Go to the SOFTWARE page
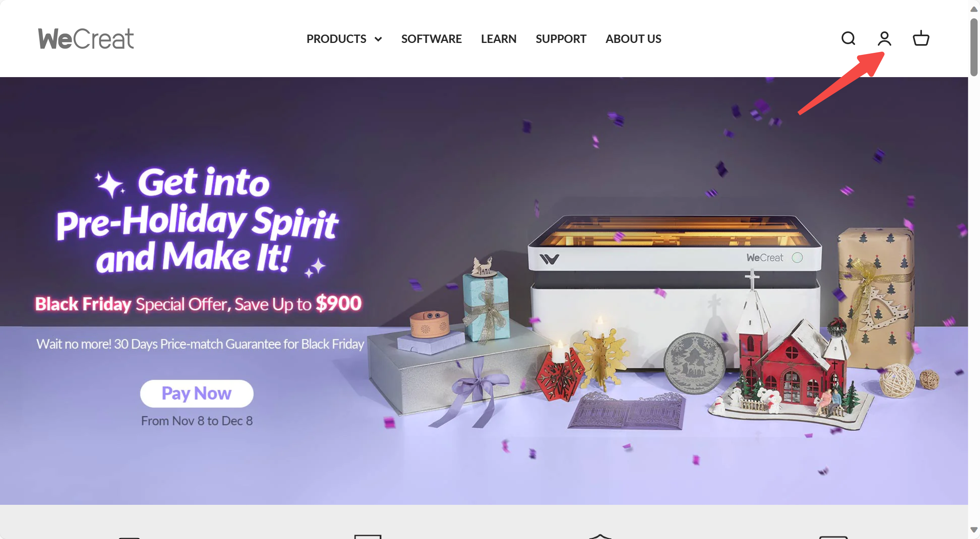 tap(431, 39)
